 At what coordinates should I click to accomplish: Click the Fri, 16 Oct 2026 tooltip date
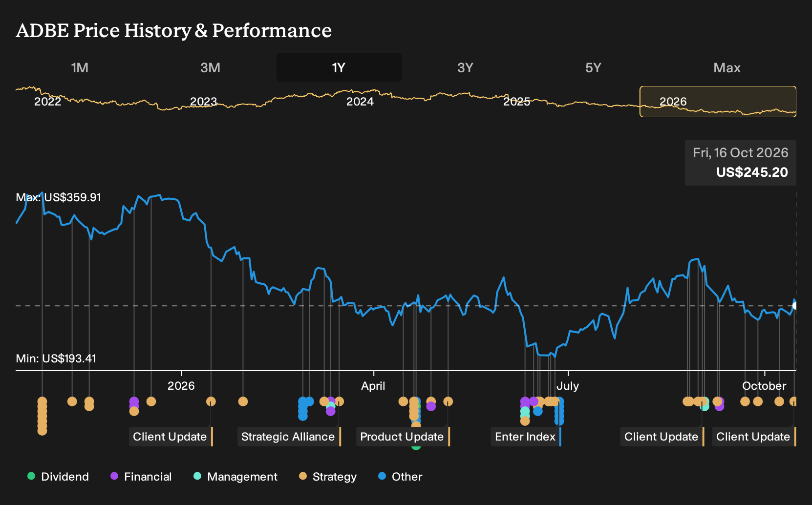741,153
